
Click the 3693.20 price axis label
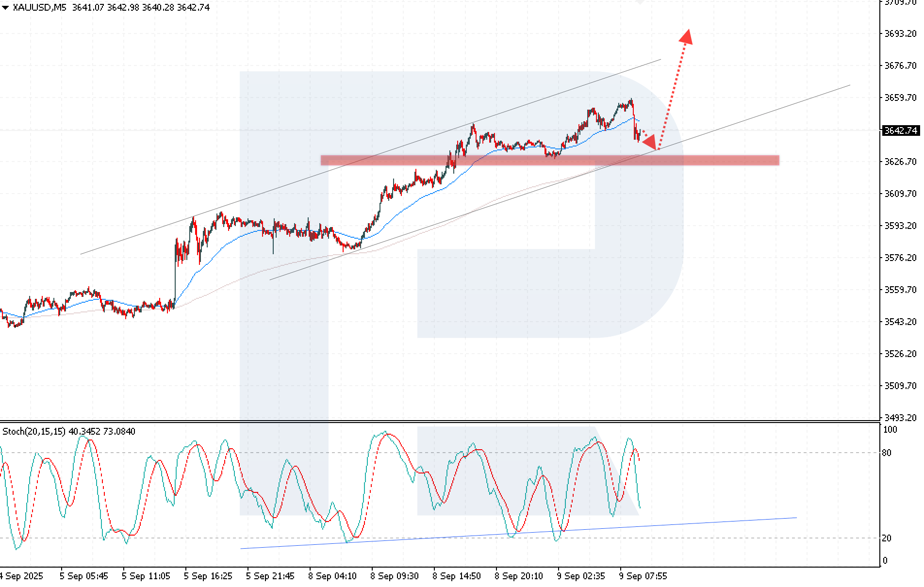click(x=900, y=33)
